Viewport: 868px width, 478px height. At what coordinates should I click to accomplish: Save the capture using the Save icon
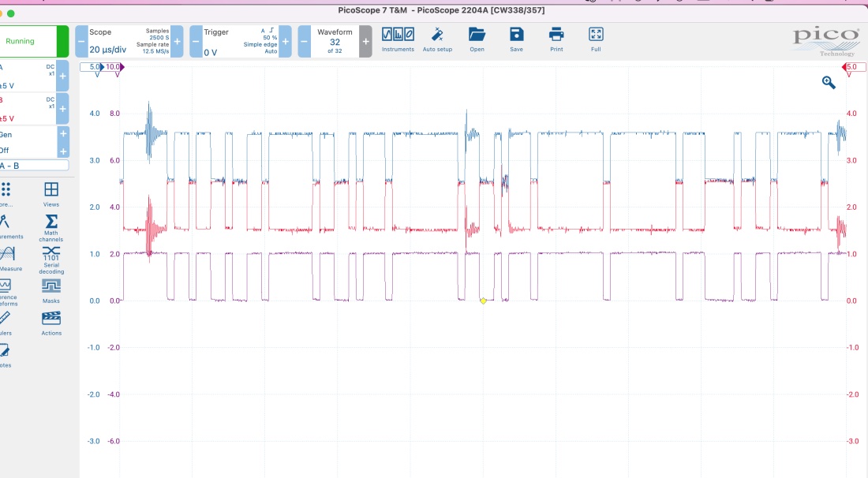coord(516,39)
